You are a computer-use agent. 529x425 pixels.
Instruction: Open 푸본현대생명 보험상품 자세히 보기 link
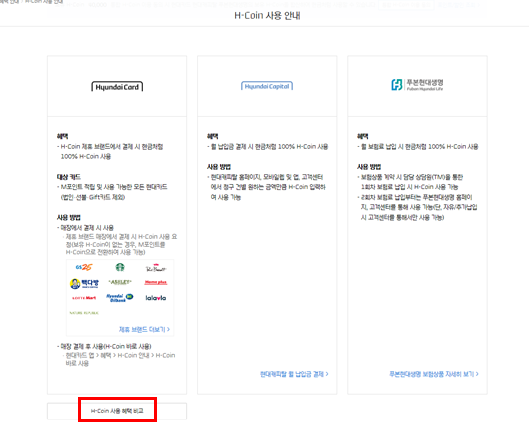[x=434, y=374]
